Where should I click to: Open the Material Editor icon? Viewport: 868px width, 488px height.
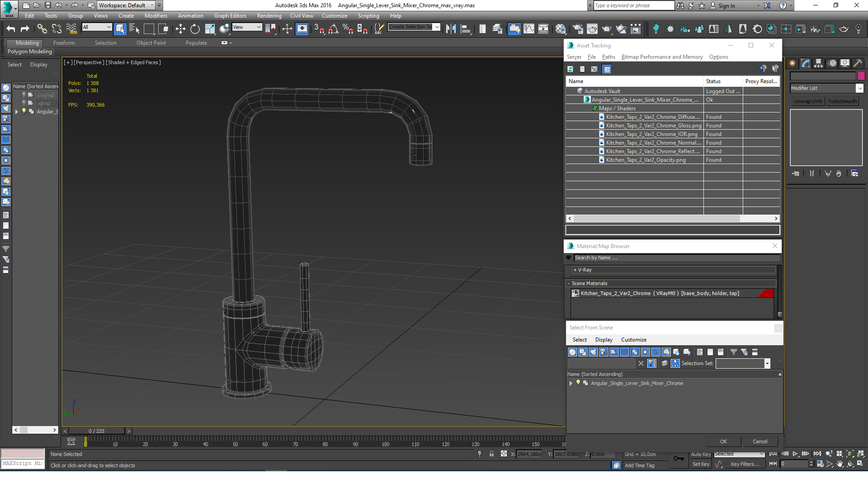561,29
